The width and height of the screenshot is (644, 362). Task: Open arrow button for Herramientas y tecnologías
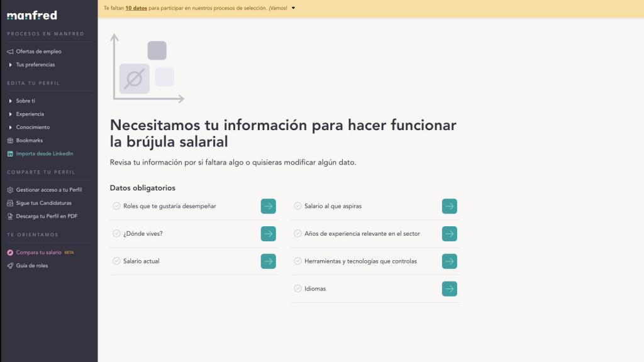449,261
